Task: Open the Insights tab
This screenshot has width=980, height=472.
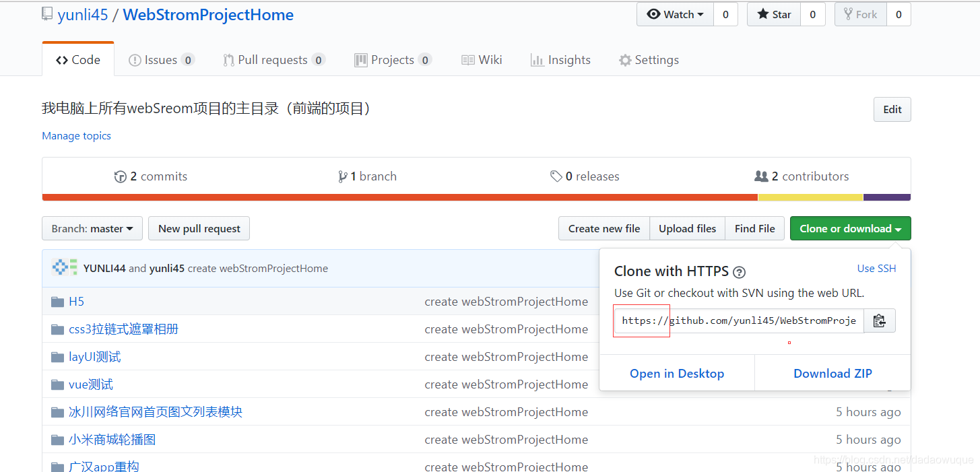Action: 560,60
